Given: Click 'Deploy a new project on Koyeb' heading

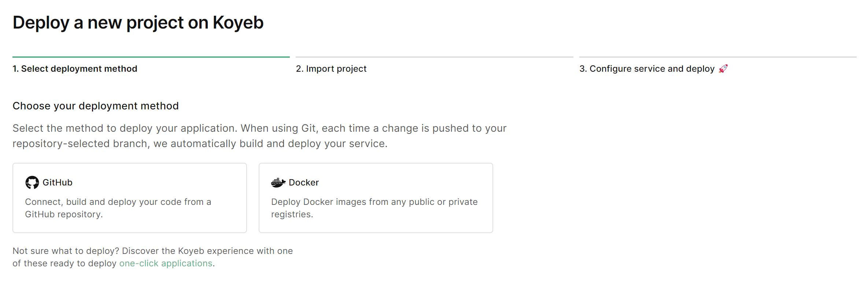Looking at the screenshot, I should pyautogui.click(x=138, y=23).
